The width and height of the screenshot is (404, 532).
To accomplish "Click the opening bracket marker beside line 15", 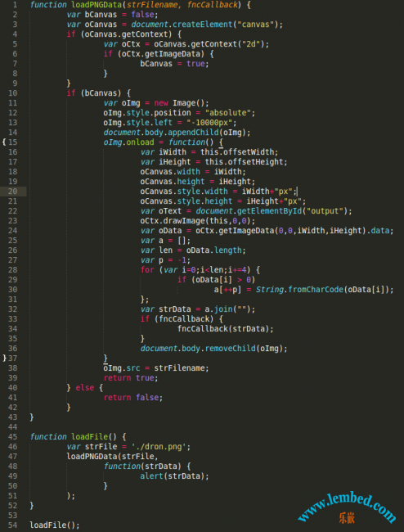I will pyautogui.click(x=4, y=142).
